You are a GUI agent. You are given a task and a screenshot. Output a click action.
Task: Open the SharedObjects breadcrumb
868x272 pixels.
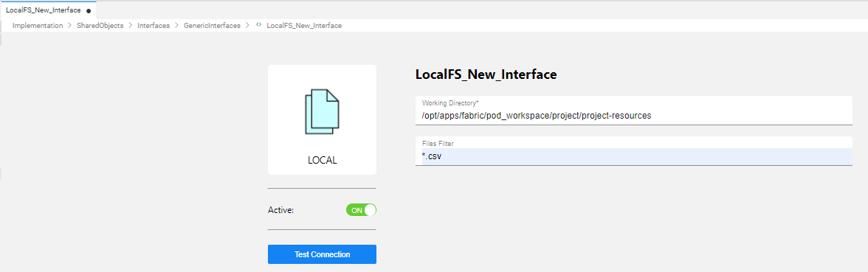coord(100,25)
